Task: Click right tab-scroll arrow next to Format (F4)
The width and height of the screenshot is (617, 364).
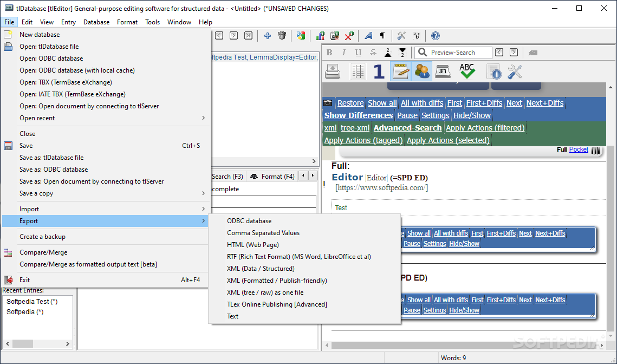Action: click(313, 175)
